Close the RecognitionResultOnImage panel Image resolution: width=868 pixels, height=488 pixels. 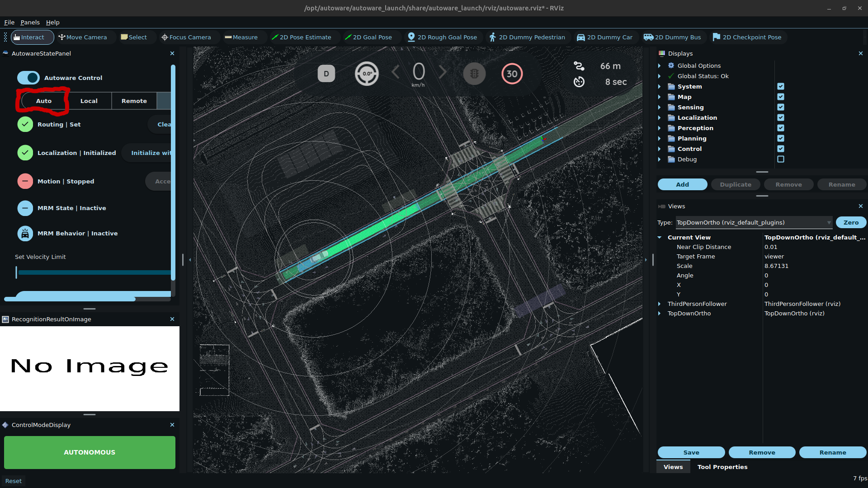(172, 319)
